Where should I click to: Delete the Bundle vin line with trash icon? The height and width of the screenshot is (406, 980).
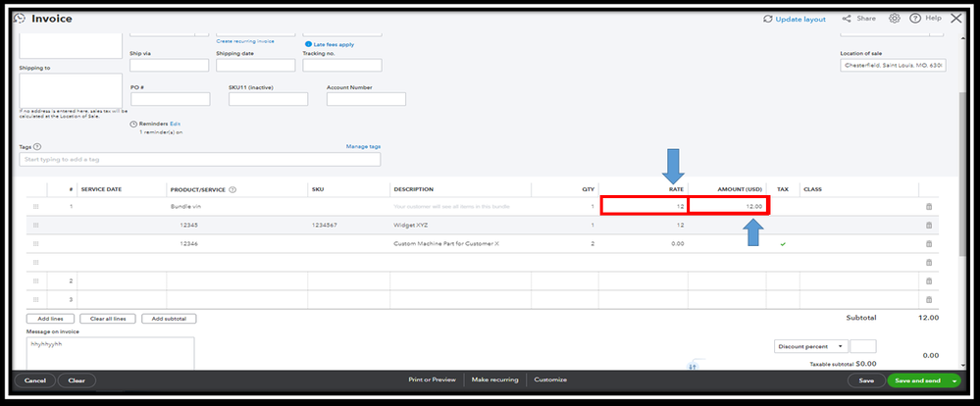[x=929, y=206]
